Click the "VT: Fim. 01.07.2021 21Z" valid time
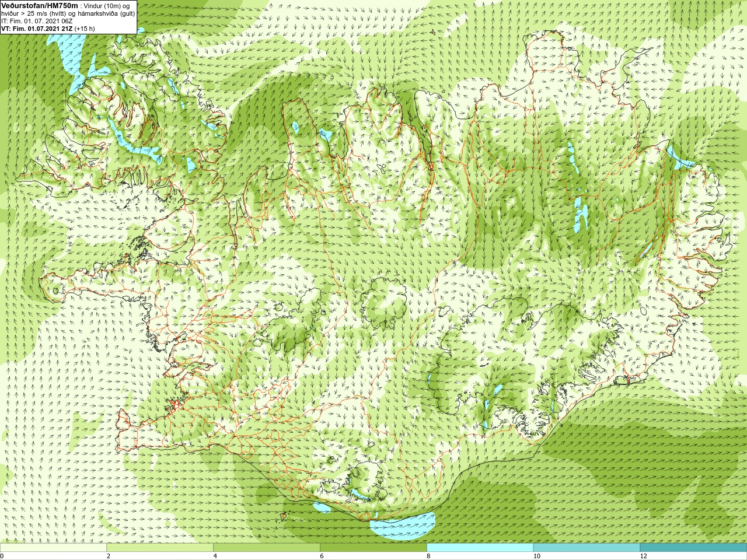Viewport: 747px width, 560px height. (37, 29)
